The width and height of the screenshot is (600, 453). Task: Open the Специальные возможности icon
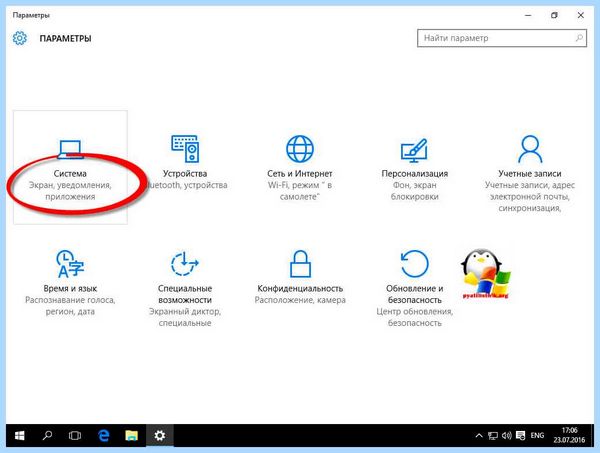(185, 263)
